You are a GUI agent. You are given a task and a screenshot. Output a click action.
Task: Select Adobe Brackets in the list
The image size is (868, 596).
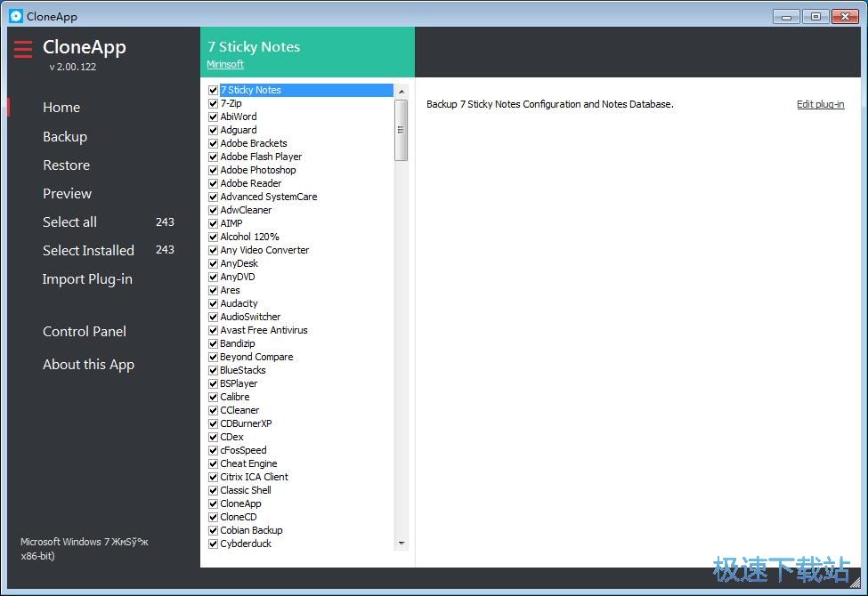click(x=254, y=143)
